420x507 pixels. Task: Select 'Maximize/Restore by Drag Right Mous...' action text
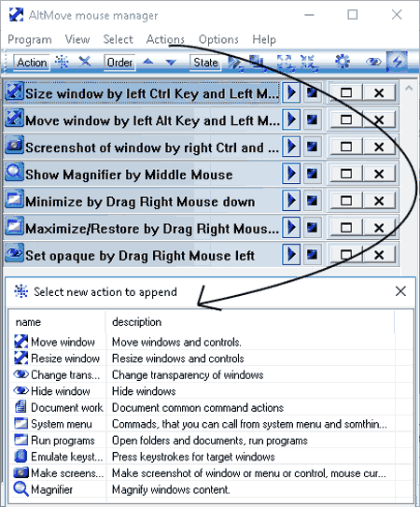152,229
